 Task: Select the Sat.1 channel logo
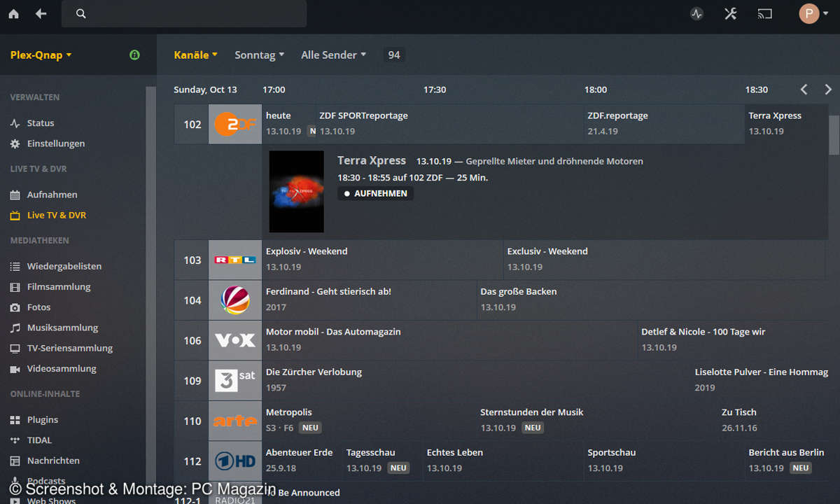[234, 300]
